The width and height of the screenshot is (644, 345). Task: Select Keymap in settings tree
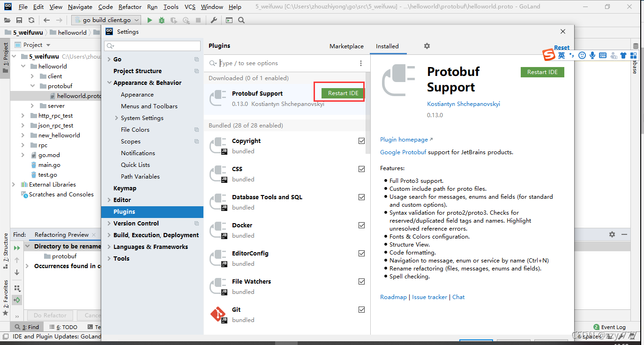point(125,188)
